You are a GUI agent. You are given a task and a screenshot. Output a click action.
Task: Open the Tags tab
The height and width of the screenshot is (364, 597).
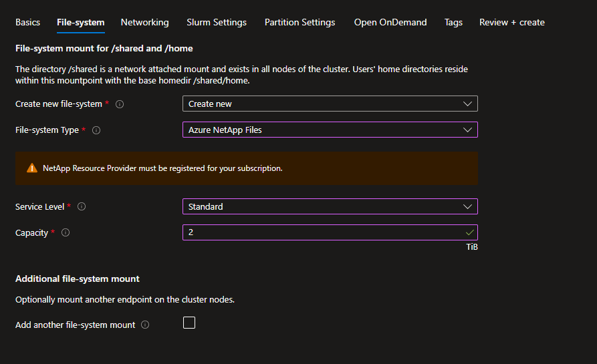(x=453, y=22)
